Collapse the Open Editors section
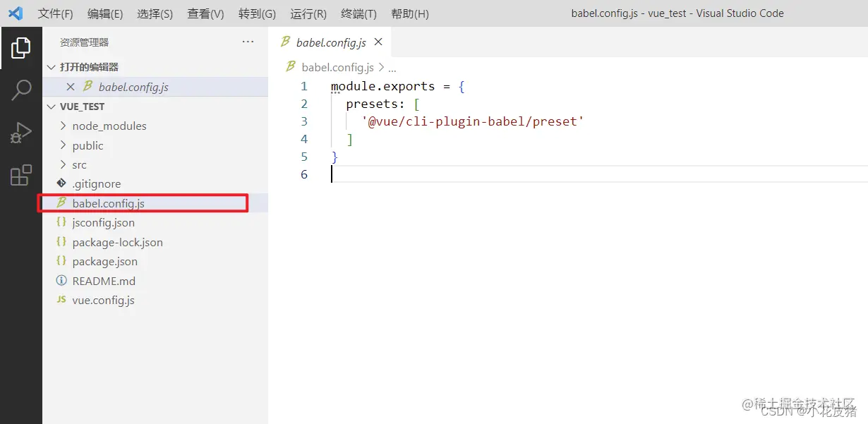This screenshot has height=424, width=868. click(51, 67)
